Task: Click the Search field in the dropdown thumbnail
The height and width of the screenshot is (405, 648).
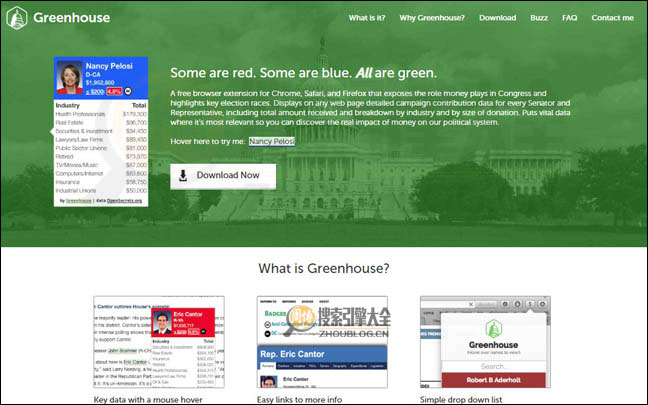Action: tap(494, 367)
